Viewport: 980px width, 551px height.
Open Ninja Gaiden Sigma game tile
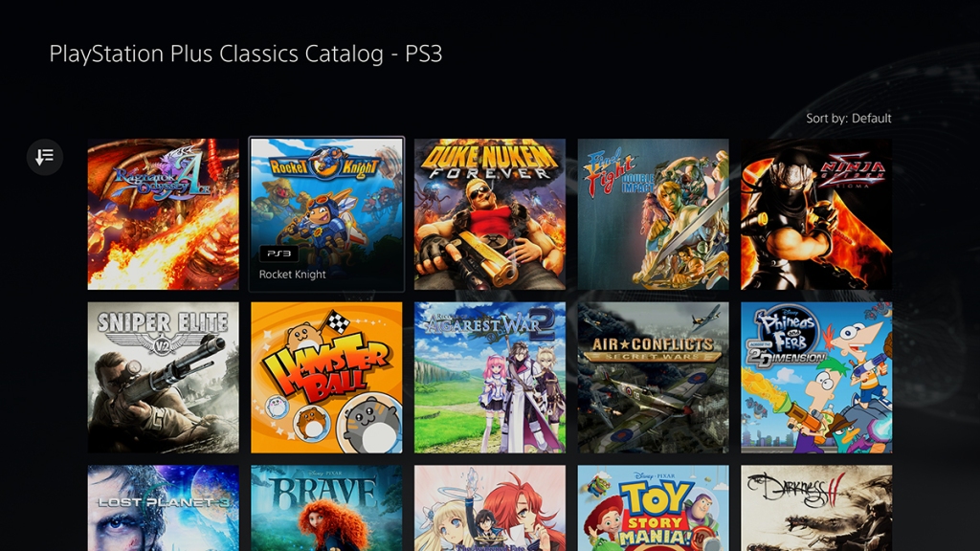[x=816, y=214]
